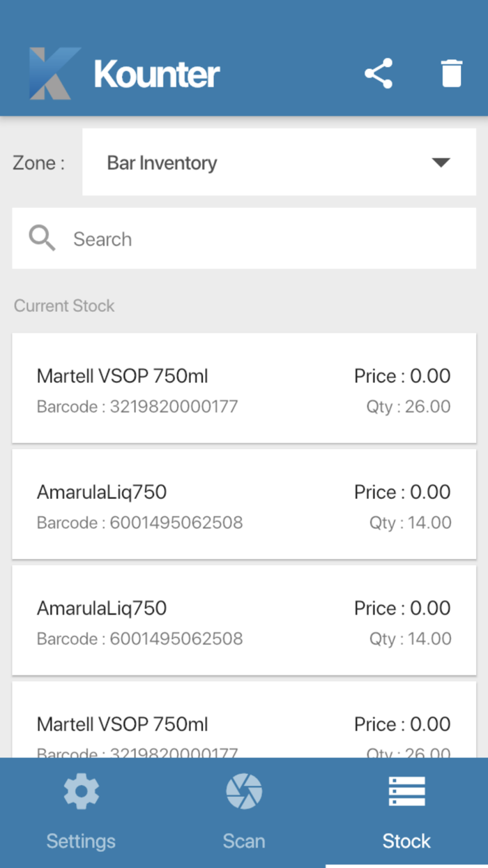
Task: Tap the Stock list icon
Action: tap(406, 791)
